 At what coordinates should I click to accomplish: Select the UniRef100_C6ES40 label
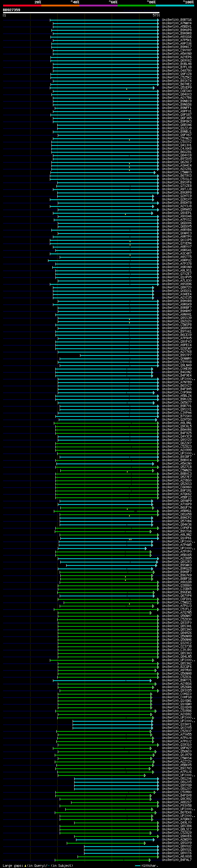(x=177, y=91)
